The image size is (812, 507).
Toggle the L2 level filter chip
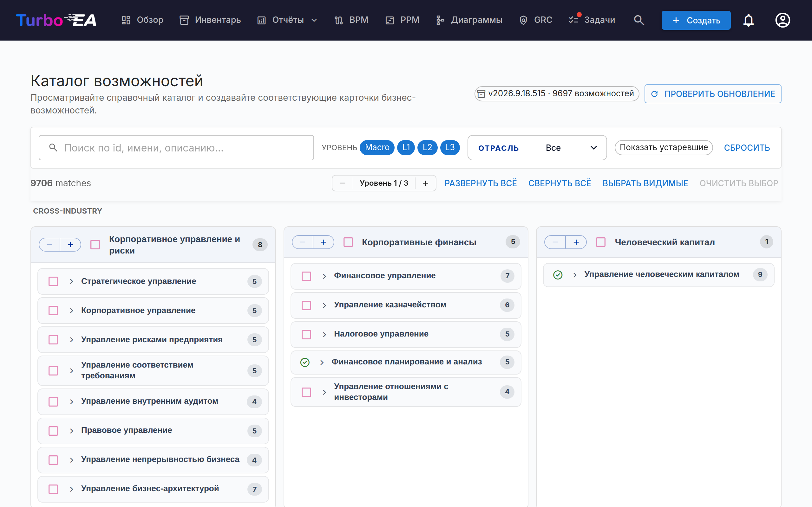click(x=427, y=148)
